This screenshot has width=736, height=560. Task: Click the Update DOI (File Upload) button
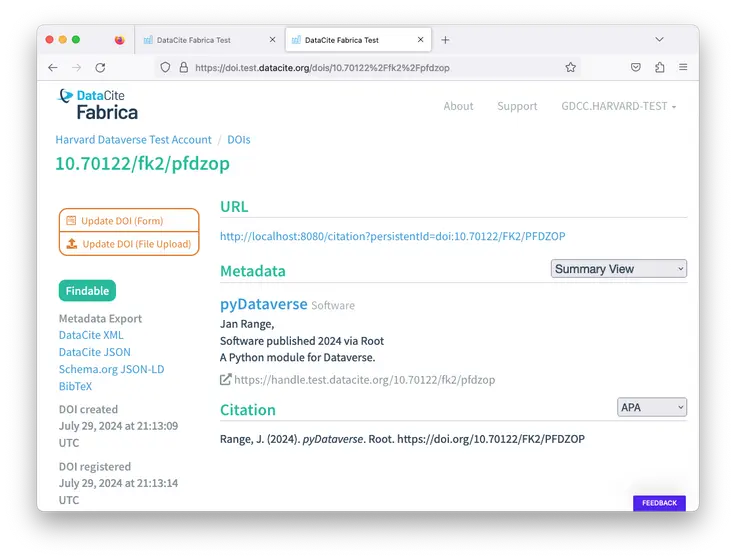pos(129,244)
